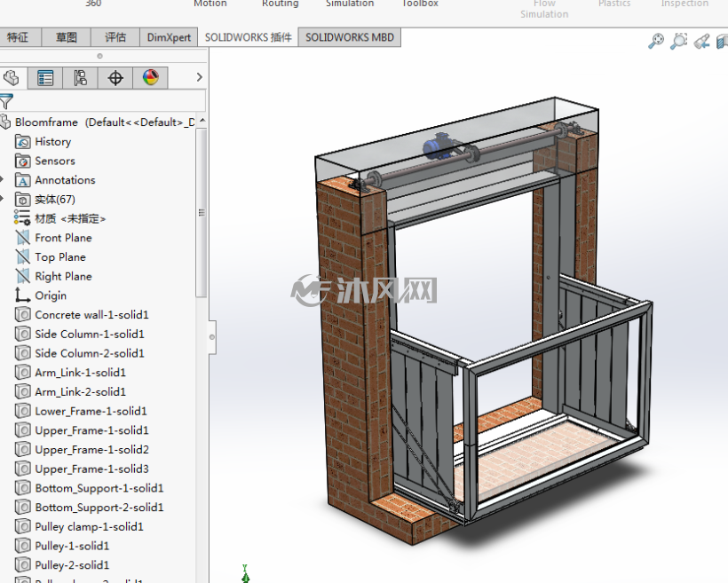Screen dimensions: 728x583
Task: Collapse the feature tree panel side handle
Action: 212,337
